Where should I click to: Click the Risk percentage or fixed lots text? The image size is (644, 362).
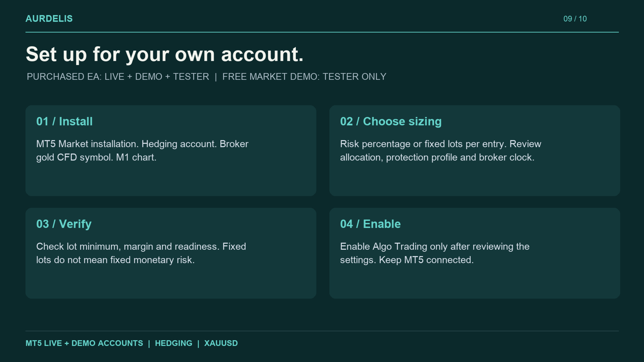(440, 150)
